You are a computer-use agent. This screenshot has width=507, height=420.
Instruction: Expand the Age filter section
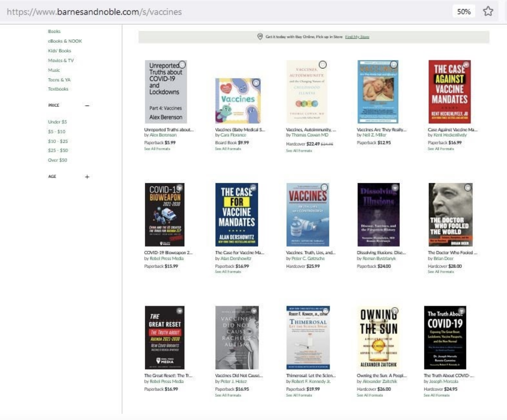pyautogui.click(x=87, y=176)
